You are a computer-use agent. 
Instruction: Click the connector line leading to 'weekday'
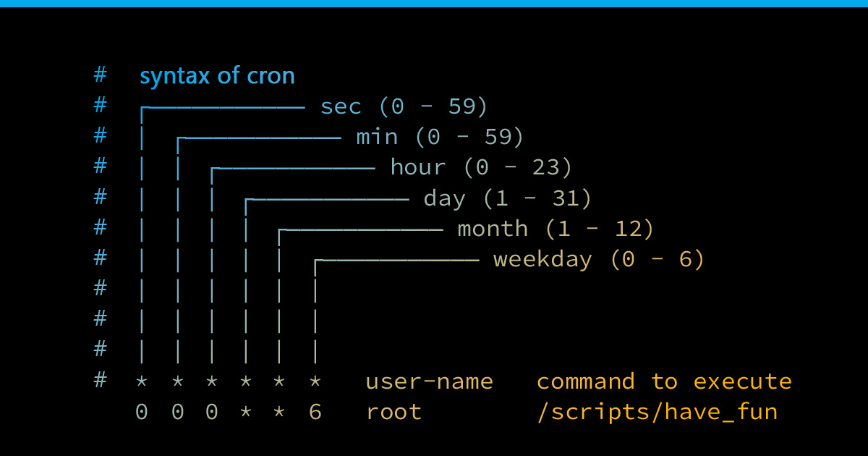click(398, 259)
